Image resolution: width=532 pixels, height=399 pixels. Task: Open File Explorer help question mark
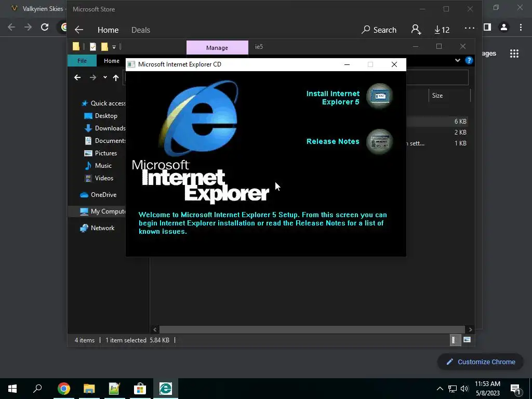point(469,60)
